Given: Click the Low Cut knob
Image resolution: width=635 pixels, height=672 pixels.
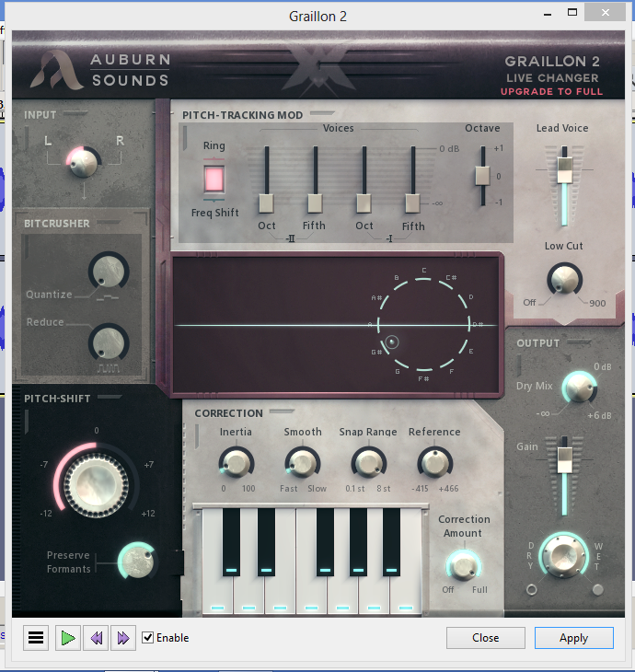Looking at the screenshot, I should 564,279.
